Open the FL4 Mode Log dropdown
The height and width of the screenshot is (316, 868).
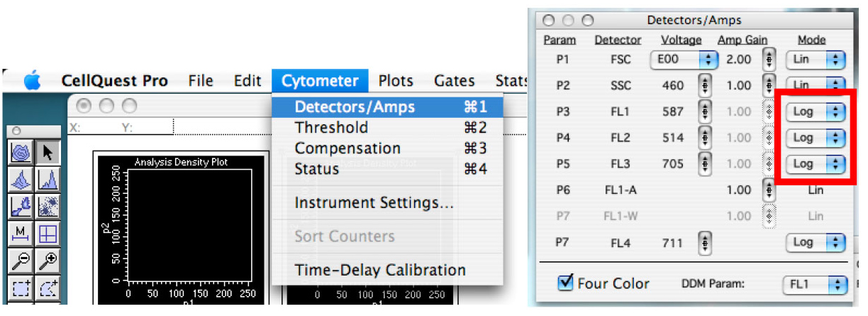click(816, 243)
